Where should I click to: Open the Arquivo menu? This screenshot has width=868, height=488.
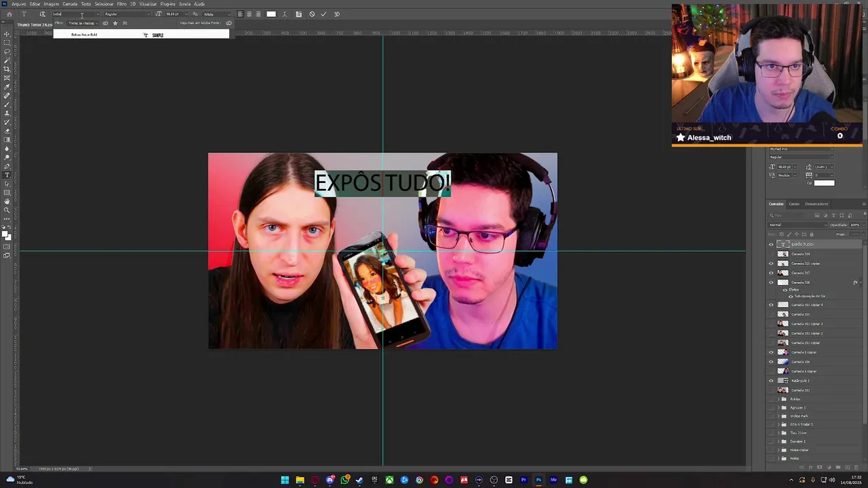coord(19,4)
